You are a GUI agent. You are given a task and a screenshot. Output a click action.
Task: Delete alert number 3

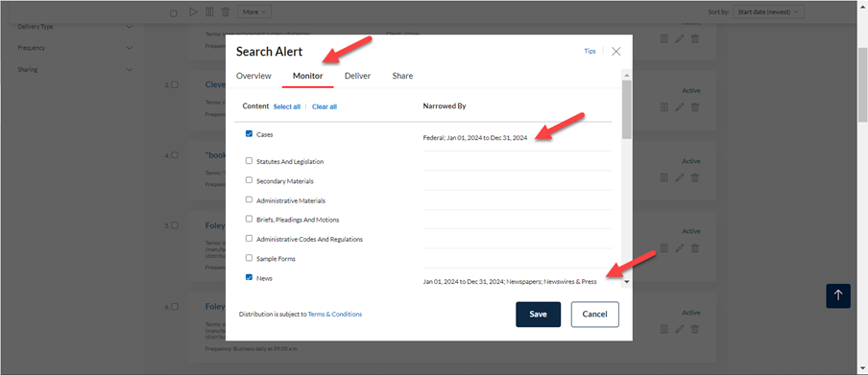[695, 107]
